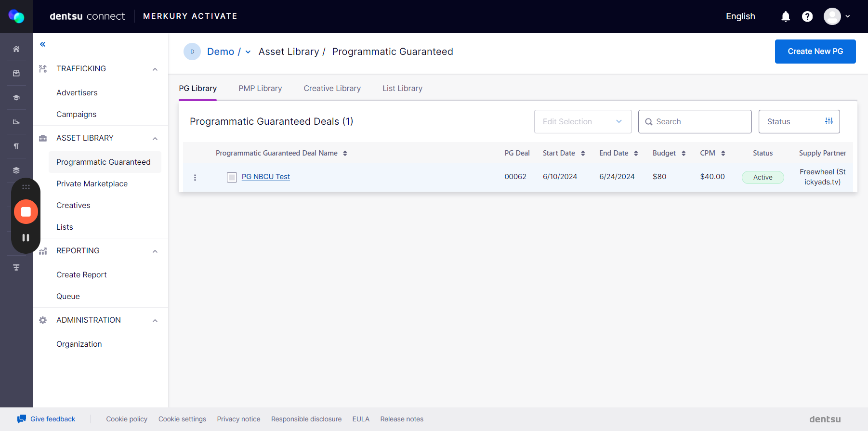Viewport: 868px width, 431px height.
Task: Open the Edit Selection dropdown
Action: coord(583,121)
